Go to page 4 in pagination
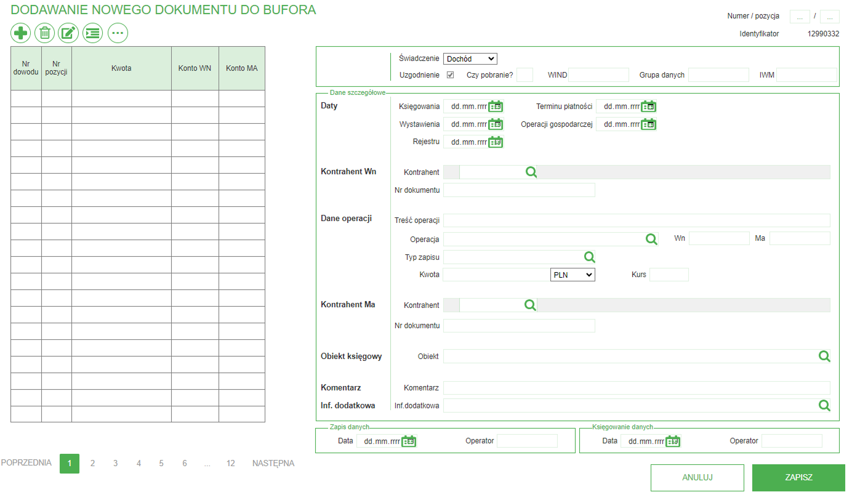The height and width of the screenshot is (500, 868). (139, 464)
